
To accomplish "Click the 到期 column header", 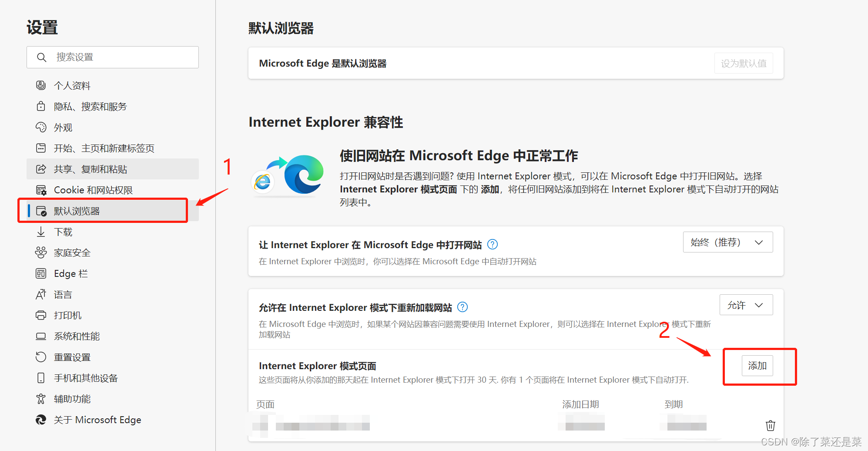I will pyautogui.click(x=674, y=404).
